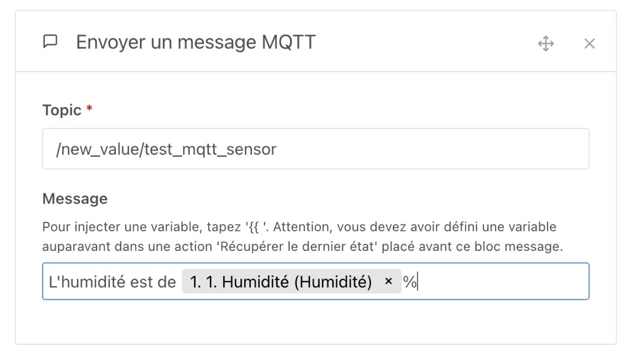Screen dimensions: 635x364
Task: Click the red asterisk marking Topic as required
Action: (89, 108)
